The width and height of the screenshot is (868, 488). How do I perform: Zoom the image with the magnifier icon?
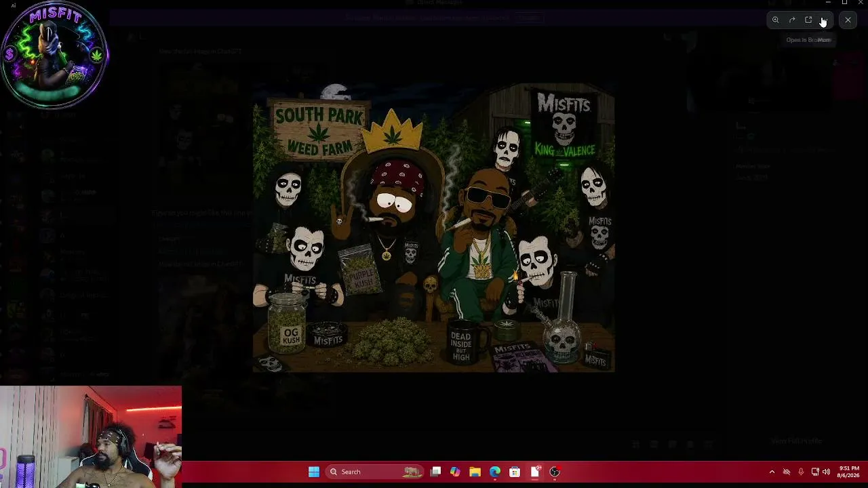[775, 20]
